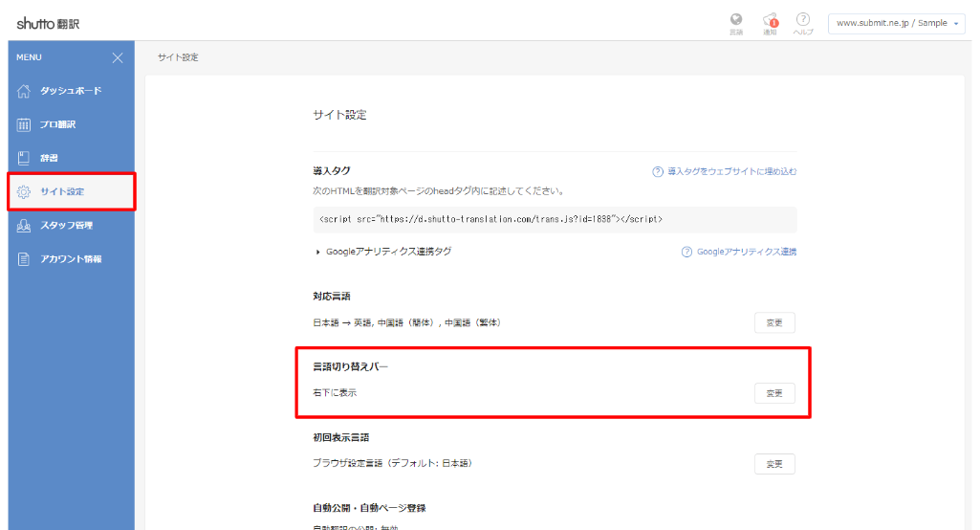The image size is (980, 530).
Task: Open Googleアナリティクス連携 help link
Action: tap(747, 252)
